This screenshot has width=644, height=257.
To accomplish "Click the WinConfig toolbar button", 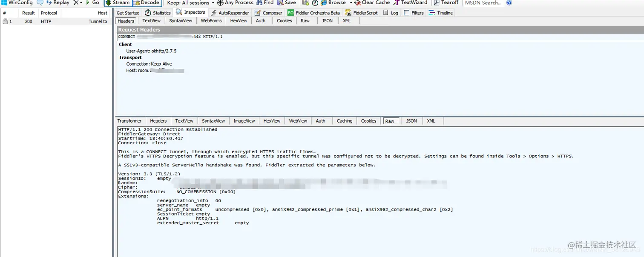I will pyautogui.click(x=17, y=3).
